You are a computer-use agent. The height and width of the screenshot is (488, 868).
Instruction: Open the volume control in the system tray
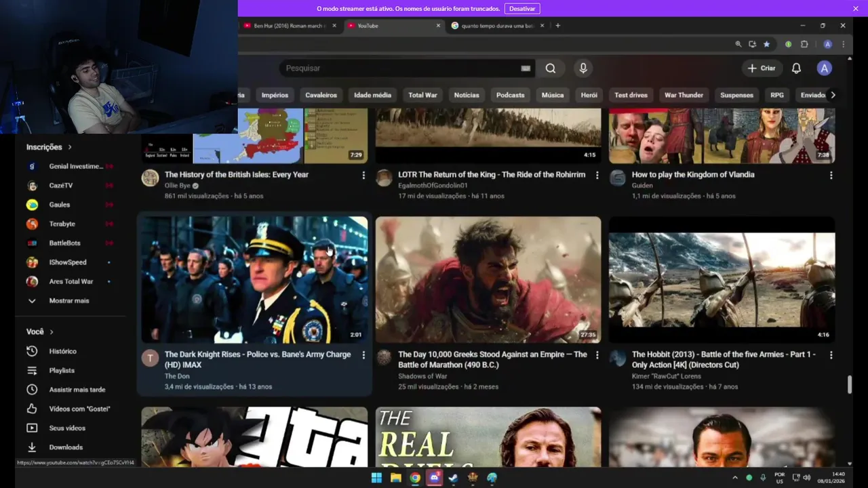[806, 478]
